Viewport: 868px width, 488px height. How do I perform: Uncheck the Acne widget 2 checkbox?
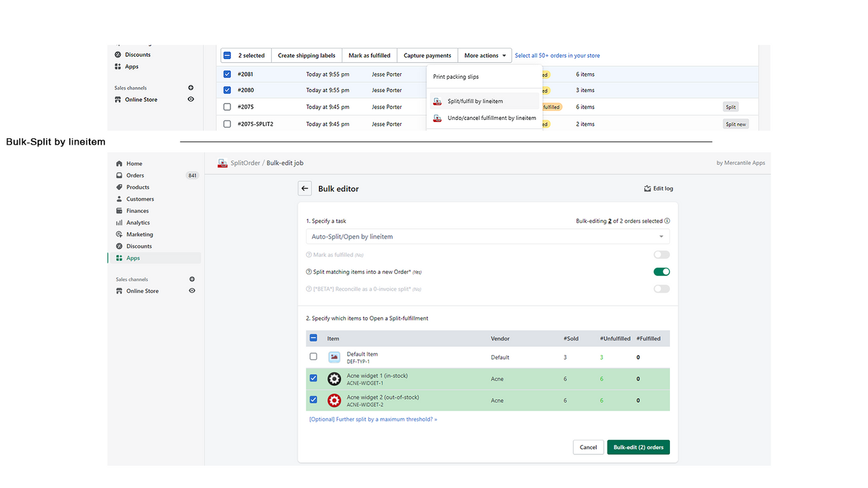tap(313, 400)
